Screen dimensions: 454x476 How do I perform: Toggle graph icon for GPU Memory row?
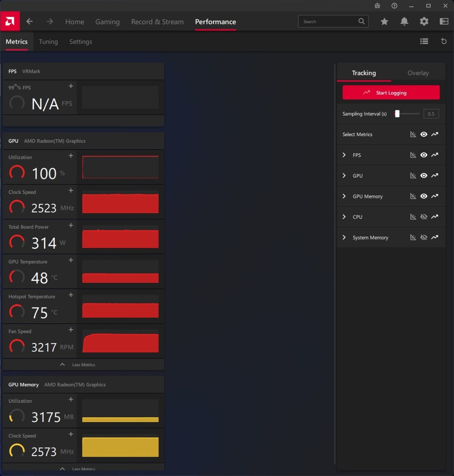[413, 196]
